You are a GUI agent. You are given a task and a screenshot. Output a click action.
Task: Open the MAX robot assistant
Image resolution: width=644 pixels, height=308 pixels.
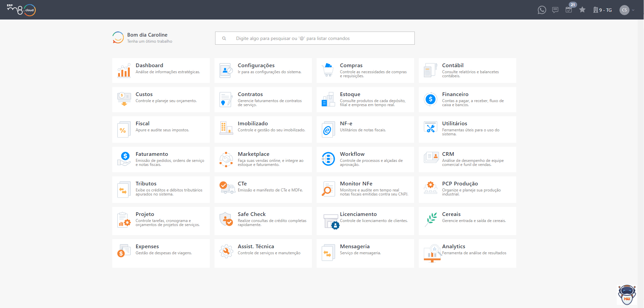[x=627, y=295]
